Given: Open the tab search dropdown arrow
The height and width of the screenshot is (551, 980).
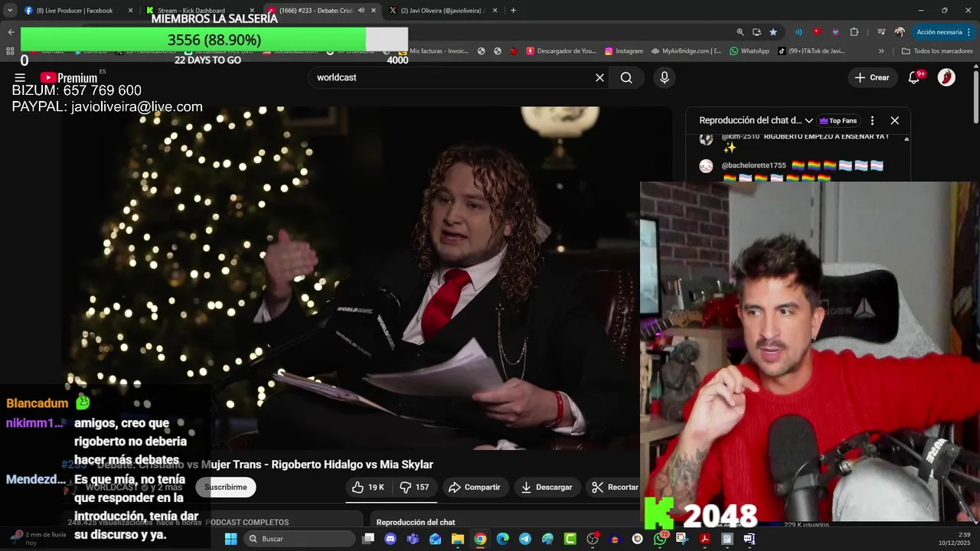Looking at the screenshot, I should pos(10,11).
